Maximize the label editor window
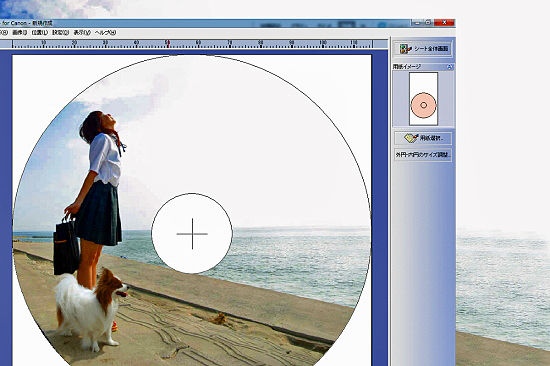Screen dimensions: 550x366 (428, 23)
